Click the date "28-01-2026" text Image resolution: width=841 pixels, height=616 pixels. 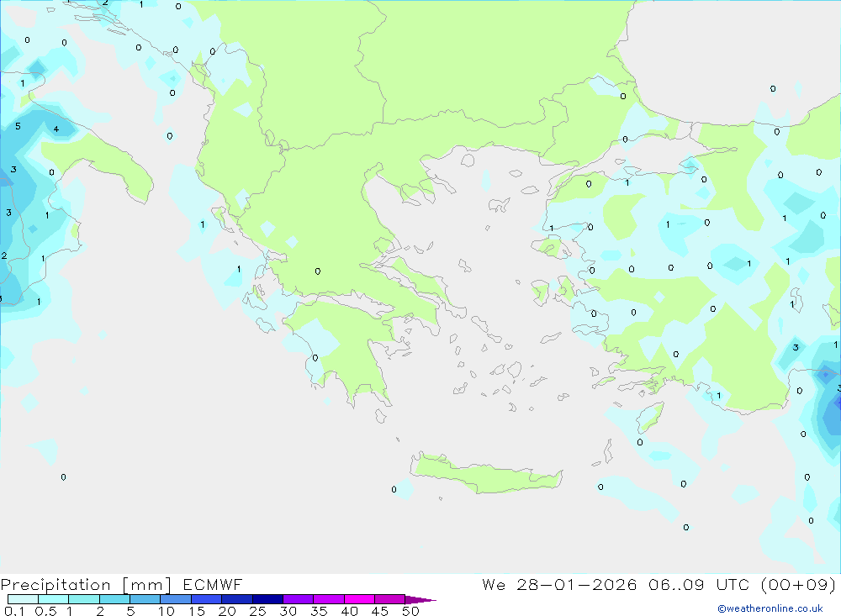click(577, 584)
